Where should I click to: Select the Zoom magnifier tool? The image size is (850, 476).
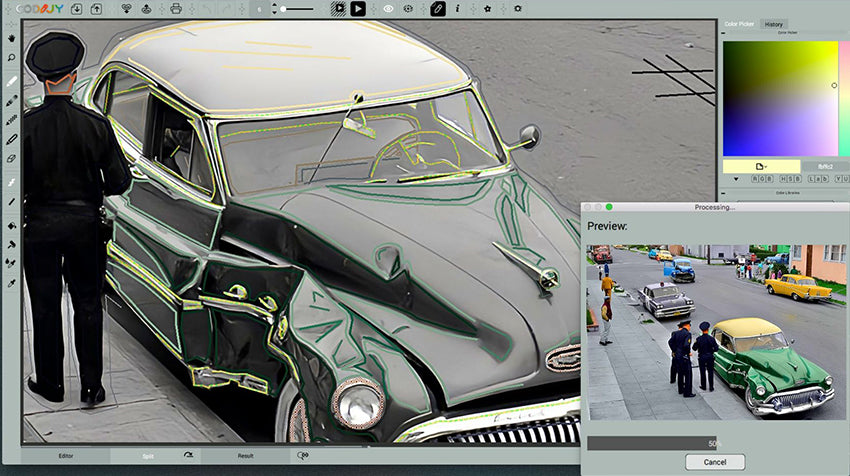[x=11, y=58]
